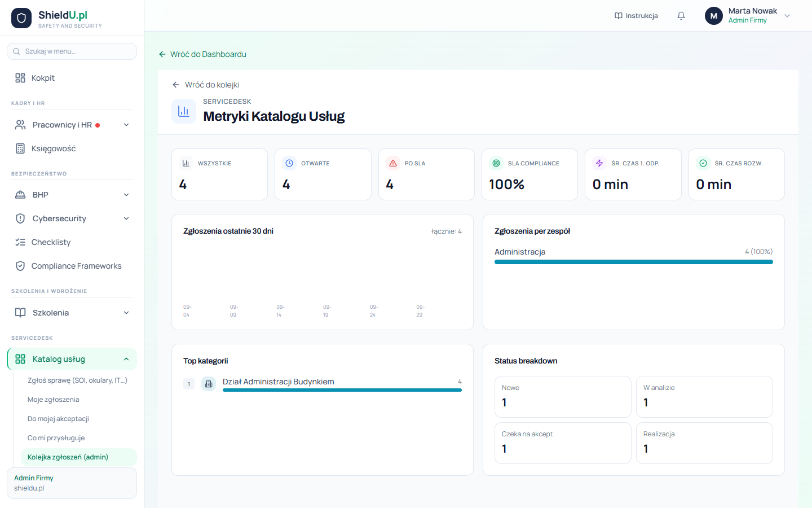Screen dimensions: 812x508
Task: Open Co mi przysługuje menu item
Action: [x=78, y=438]
